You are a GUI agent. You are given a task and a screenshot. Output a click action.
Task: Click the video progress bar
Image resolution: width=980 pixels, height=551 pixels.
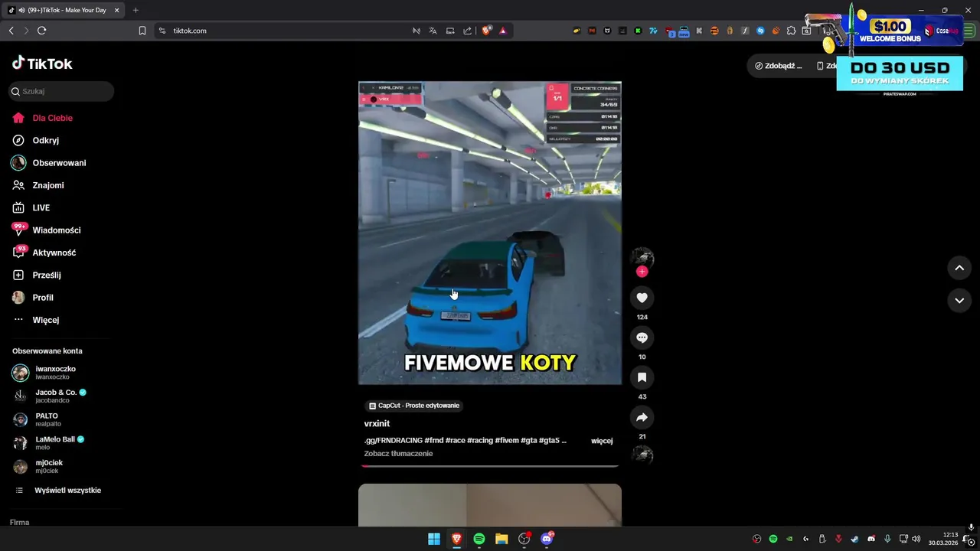pos(490,465)
